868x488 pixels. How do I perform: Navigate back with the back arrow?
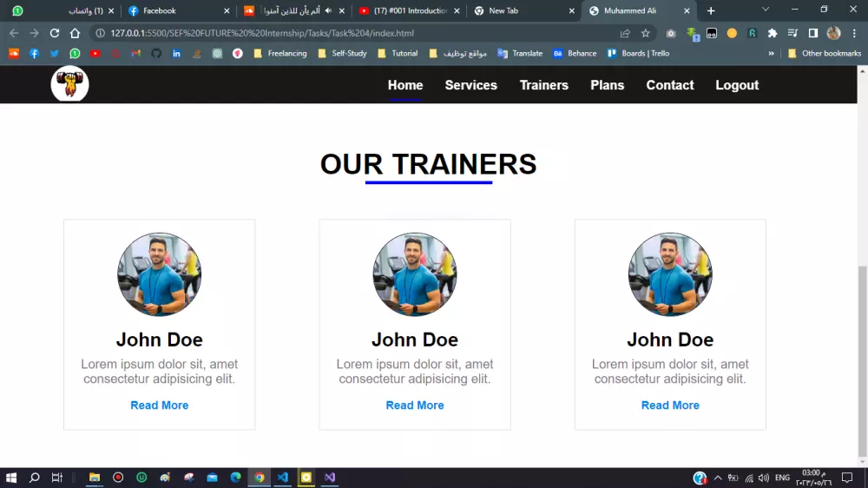(x=14, y=33)
